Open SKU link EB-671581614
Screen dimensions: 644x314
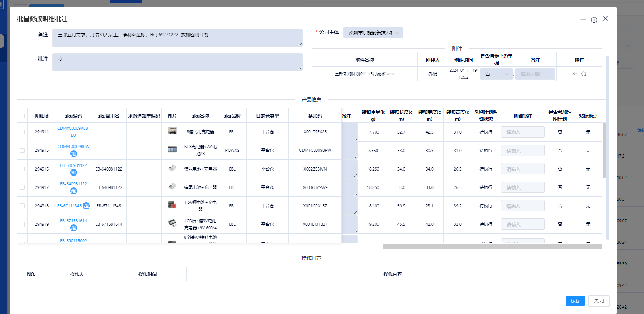[x=73, y=221]
